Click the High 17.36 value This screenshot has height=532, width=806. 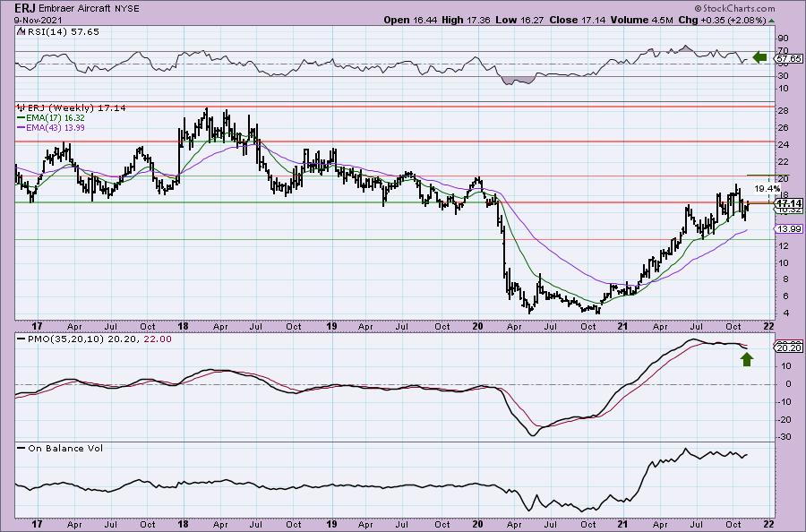point(466,20)
